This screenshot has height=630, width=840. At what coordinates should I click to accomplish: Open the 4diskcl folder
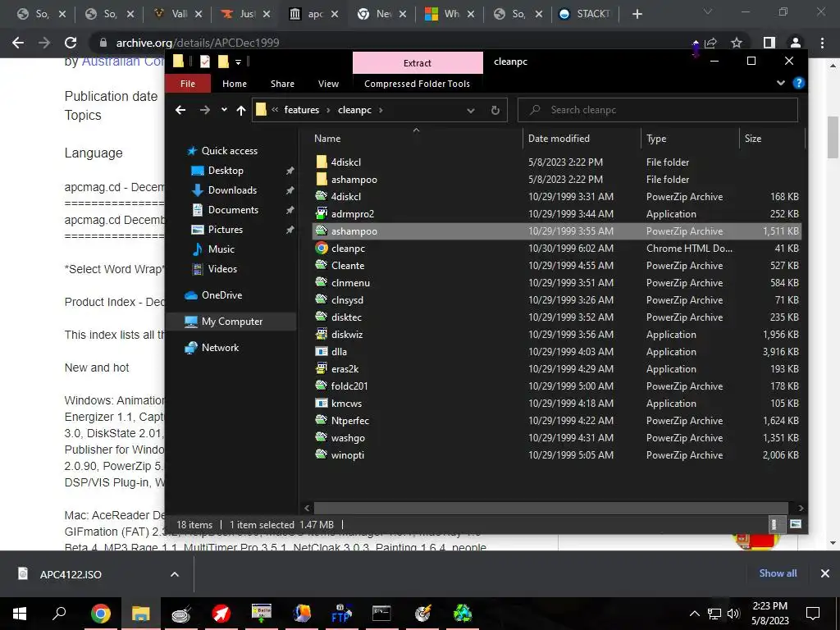[345, 162]
